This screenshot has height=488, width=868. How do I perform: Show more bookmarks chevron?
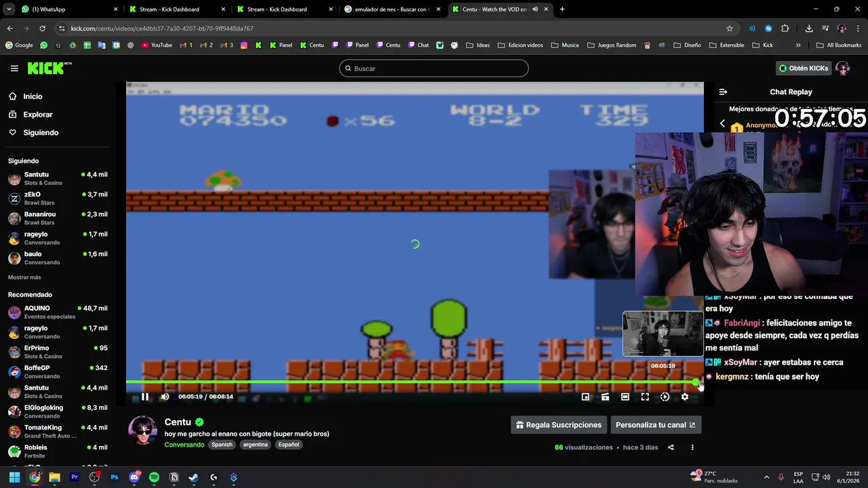798,45
